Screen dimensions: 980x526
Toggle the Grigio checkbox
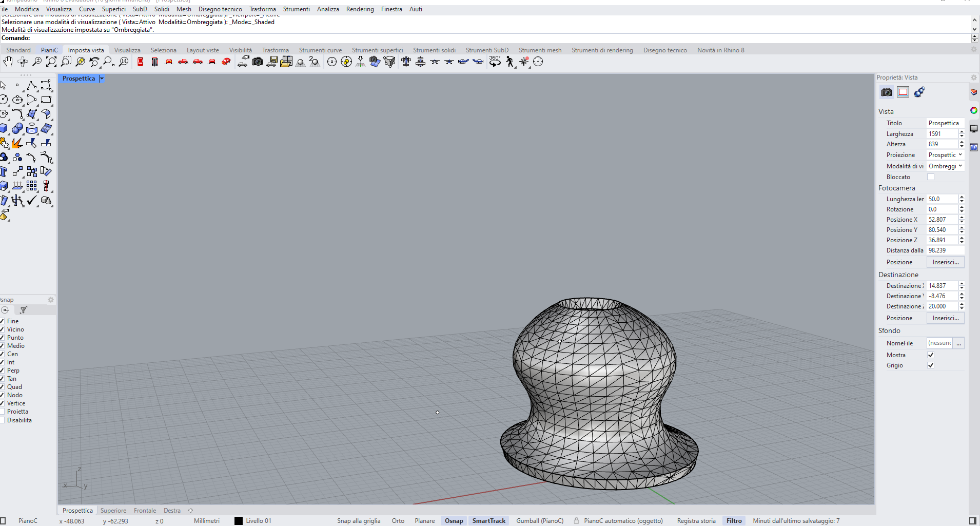tap(931, 365)
